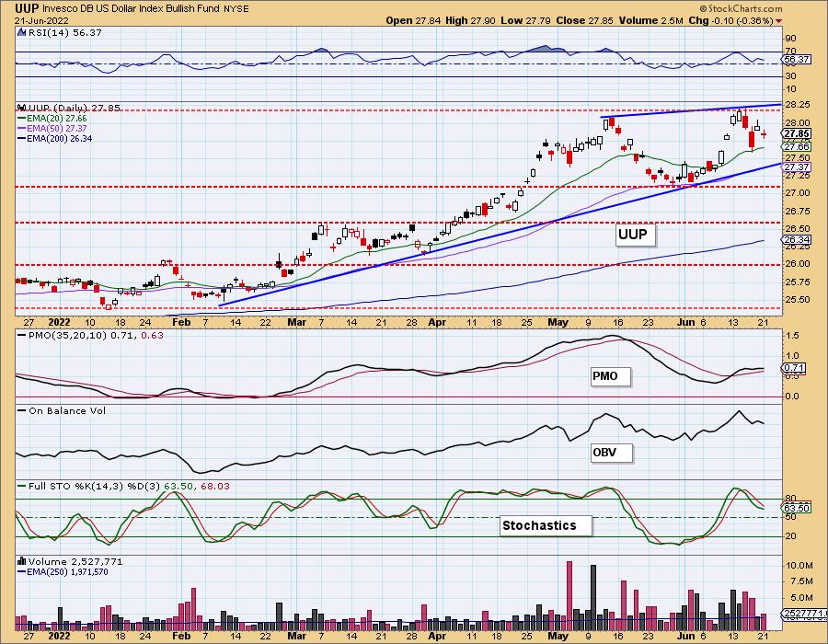Image resolution: width=828 pixels, height=644 pixels.
Task: Click the 1.5 PMO axis label
Action: [x=792, y=336]
